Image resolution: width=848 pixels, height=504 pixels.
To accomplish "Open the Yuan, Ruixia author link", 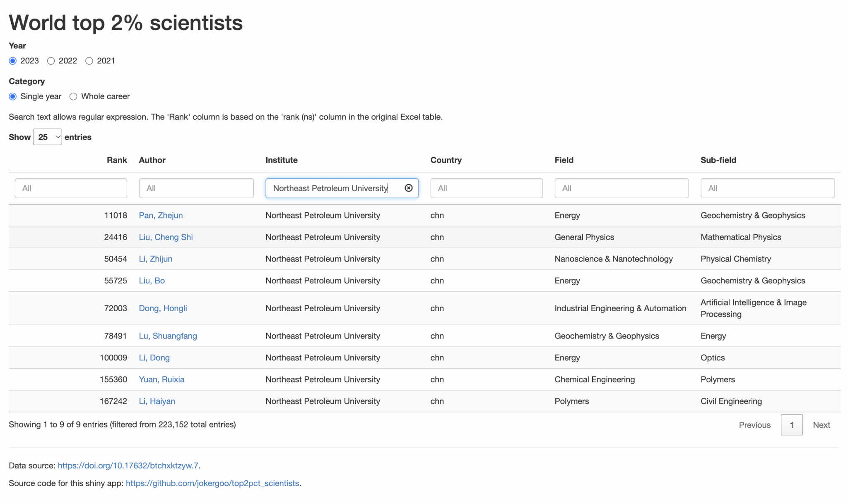I will [161, 379].
